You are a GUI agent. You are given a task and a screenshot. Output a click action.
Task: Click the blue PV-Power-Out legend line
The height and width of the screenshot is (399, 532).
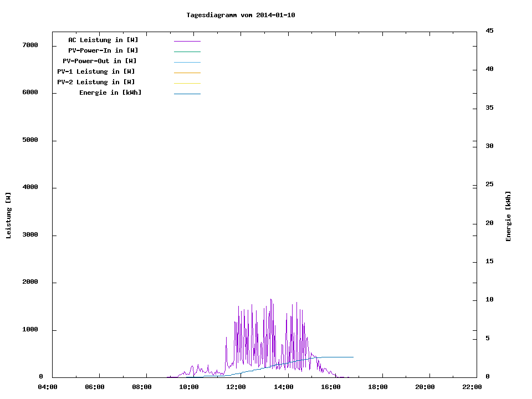coord(187,62)
